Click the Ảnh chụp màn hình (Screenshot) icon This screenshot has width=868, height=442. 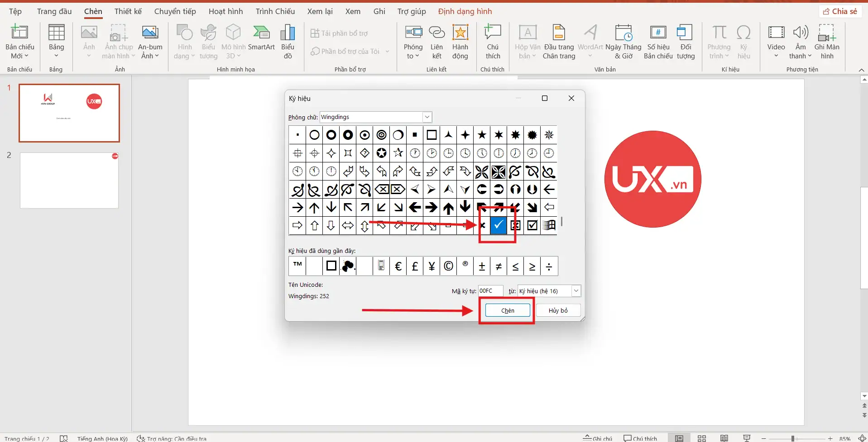coord(119,33)
